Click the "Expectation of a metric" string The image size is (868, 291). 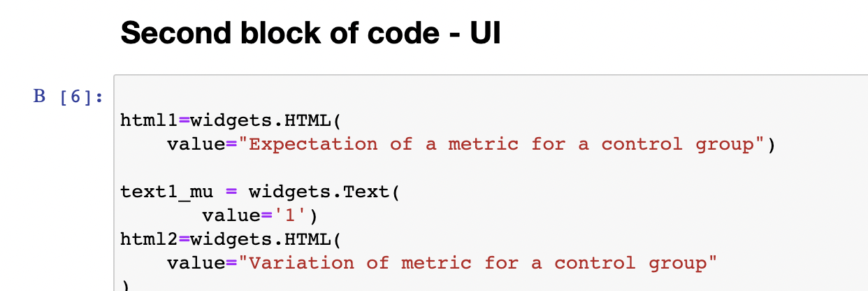(502, 144)
